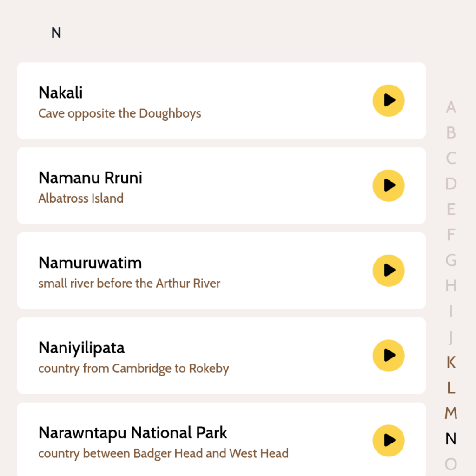The image size is (476, 476).
Task: Select letter F in alphabet sidebar
Action: point(450,235)
